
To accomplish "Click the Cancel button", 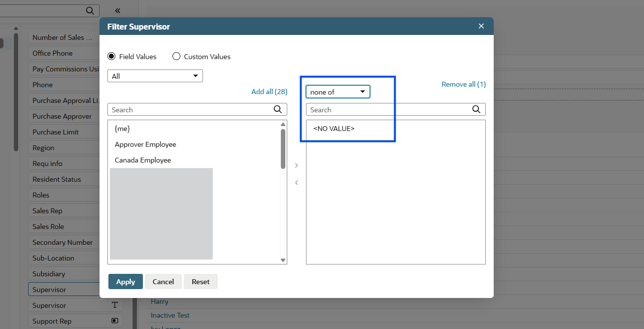I will pyautogui.click(x=163, y=282).
